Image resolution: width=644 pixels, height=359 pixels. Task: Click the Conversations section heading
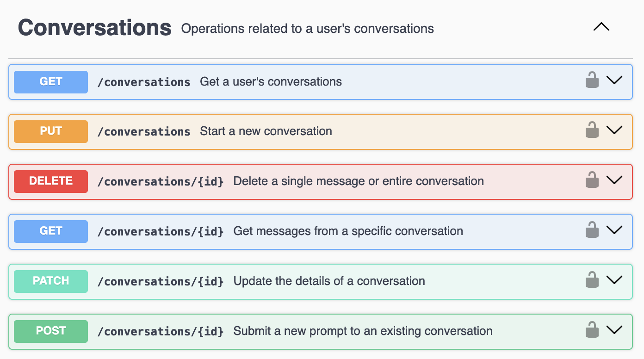point(94,28)
